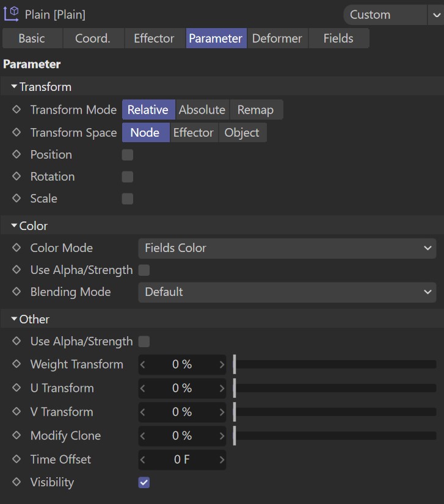Image resolution: width=444 pixels, height=504 pixels.
Task: Click the Plain effector object icon
Action: [x=11, y=14]
